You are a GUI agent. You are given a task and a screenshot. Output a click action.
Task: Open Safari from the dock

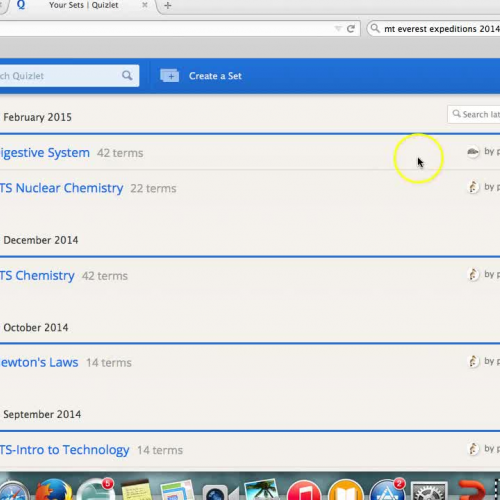click(x=13, y=491)
